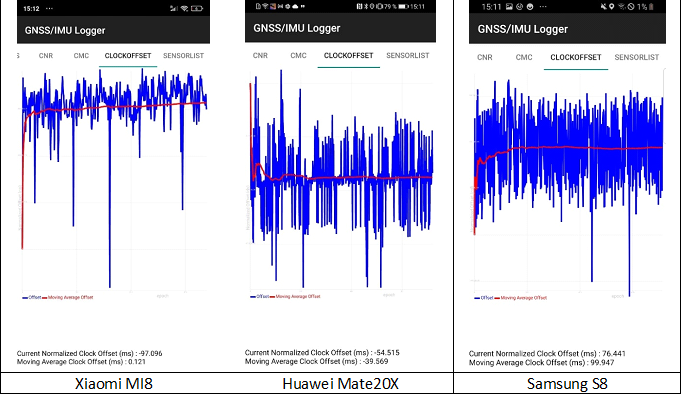Click GNSS/IMU Logger title on Xiaomi MI8
This screenshot has width=688, height=404.
[x=65, y=30]
